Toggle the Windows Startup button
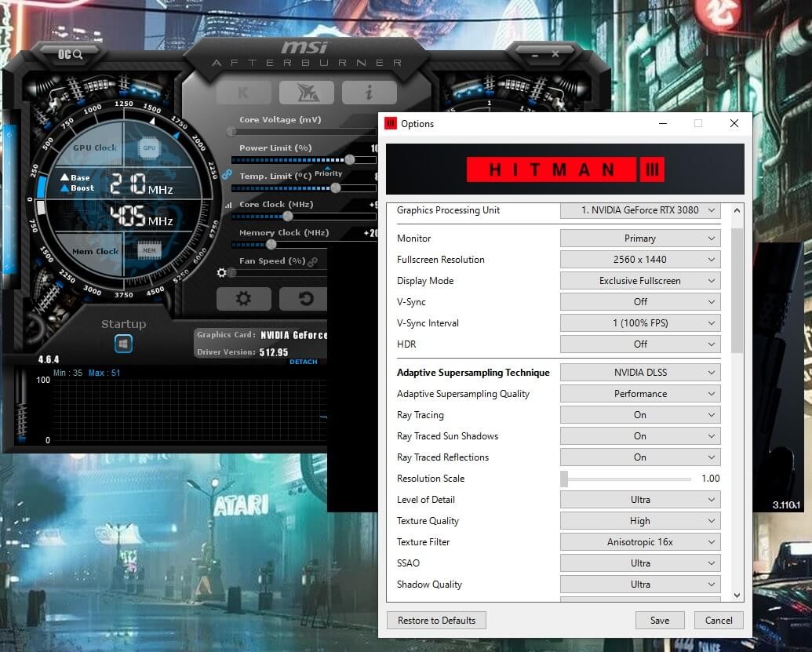Viewport: 812px width, 652px height. point(123,344)
